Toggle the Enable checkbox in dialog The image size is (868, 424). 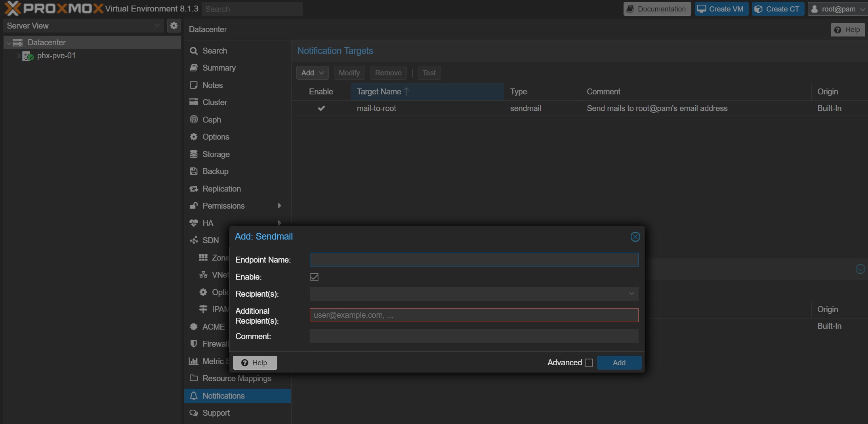314,277
